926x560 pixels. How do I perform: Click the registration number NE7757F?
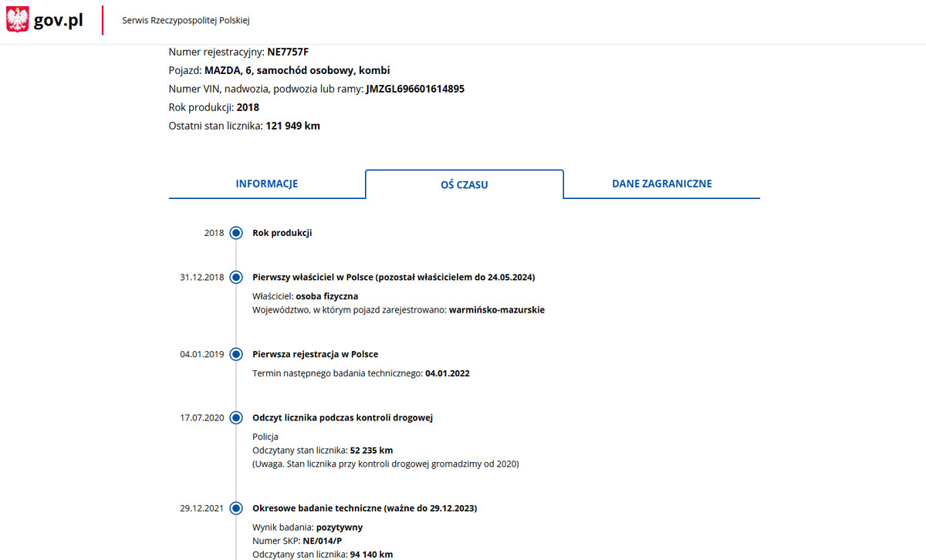coord(288,52)
